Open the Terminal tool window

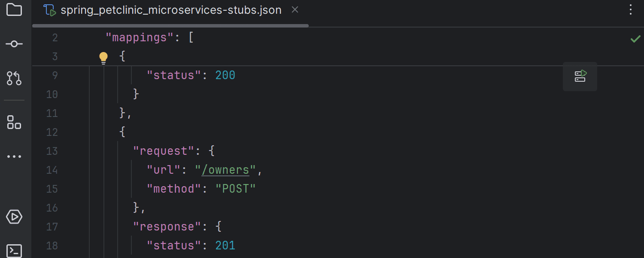pyautogui.click(x=14, y=251)
